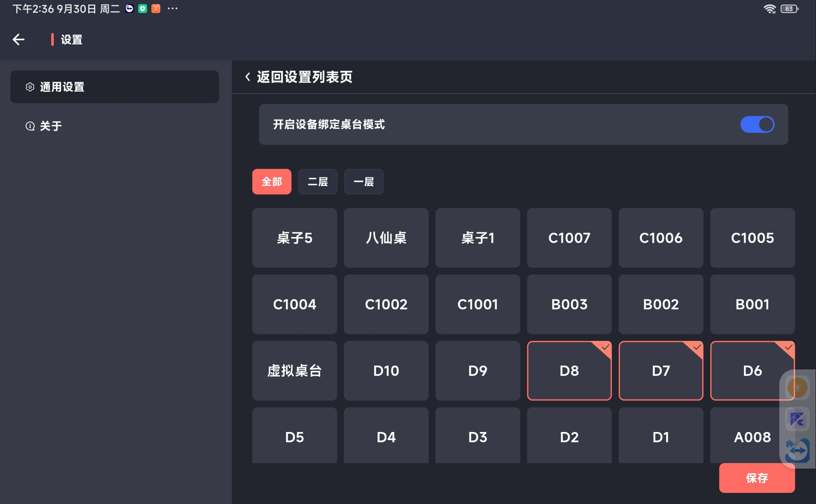The image size is (816, 504).
Task: Tap the orange shopping bag status icon
Action: 156,9
